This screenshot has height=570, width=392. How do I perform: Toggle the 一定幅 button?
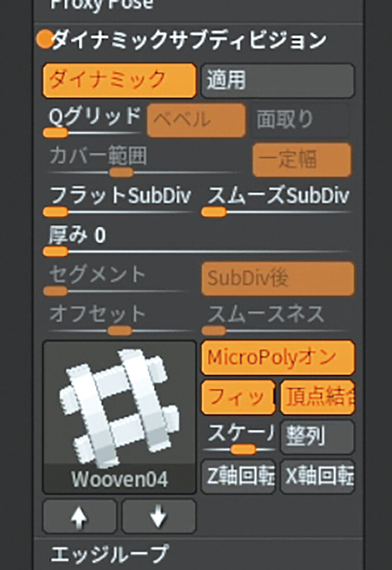pyautogui.click(x=302, y=160)
